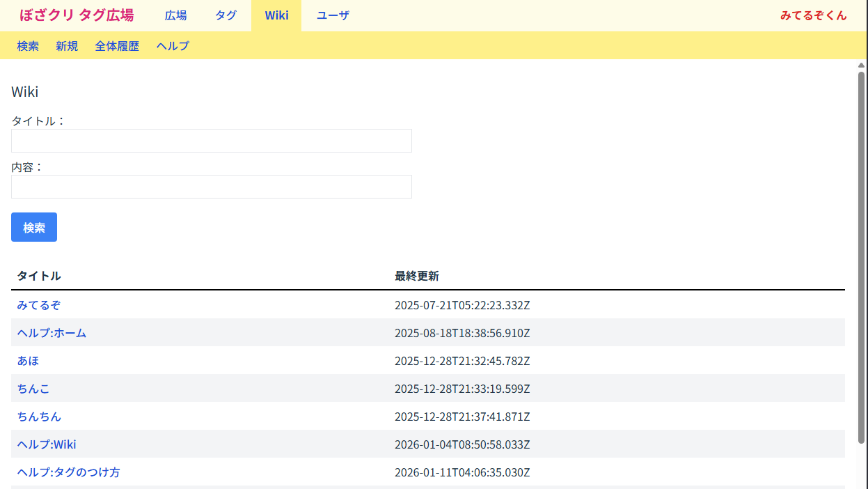Create a new page via 新規
The height and width of the screenshot is (489, 868).
coord(67,46)
